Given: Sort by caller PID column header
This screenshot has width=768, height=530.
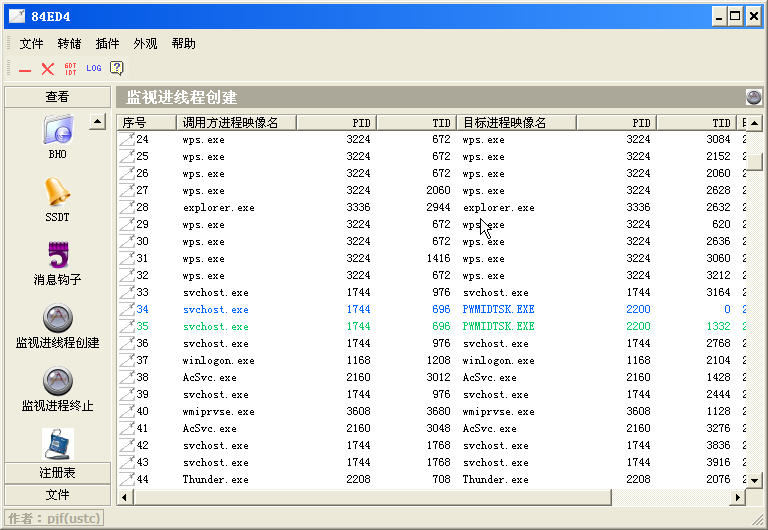Looking at the screenshot, I should click(336, 122).
